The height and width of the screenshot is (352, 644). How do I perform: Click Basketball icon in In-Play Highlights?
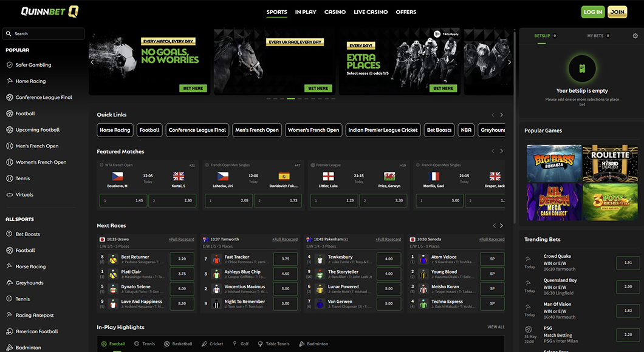166,344
